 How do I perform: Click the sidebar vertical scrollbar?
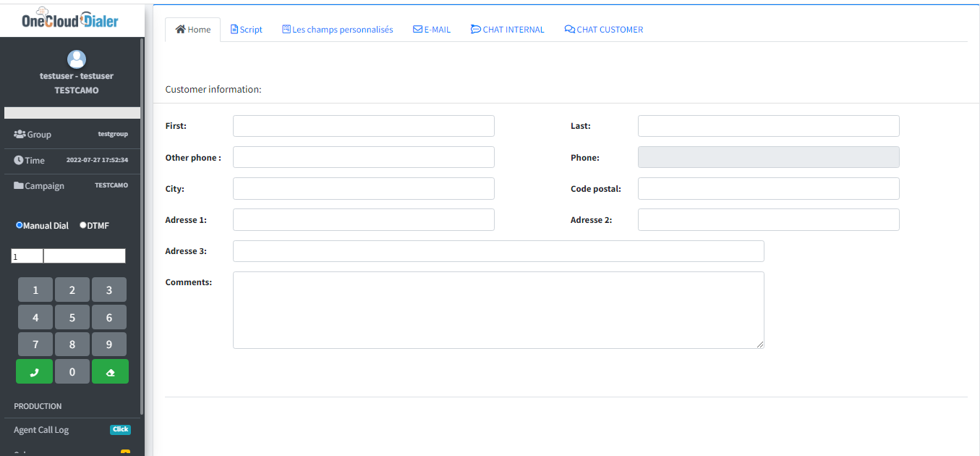coord(142,217)
